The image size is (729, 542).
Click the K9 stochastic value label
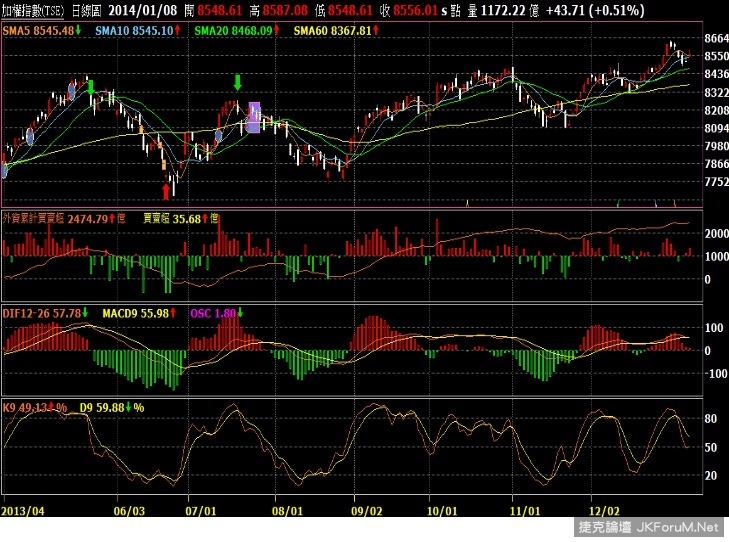coord(35,407)
